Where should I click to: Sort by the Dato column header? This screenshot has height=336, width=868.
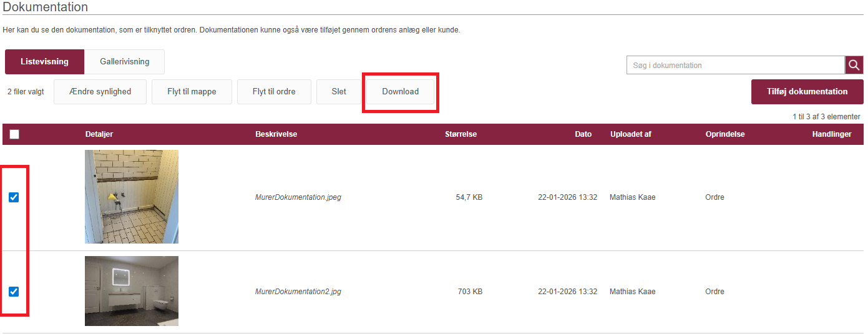(x=583, y=134)
